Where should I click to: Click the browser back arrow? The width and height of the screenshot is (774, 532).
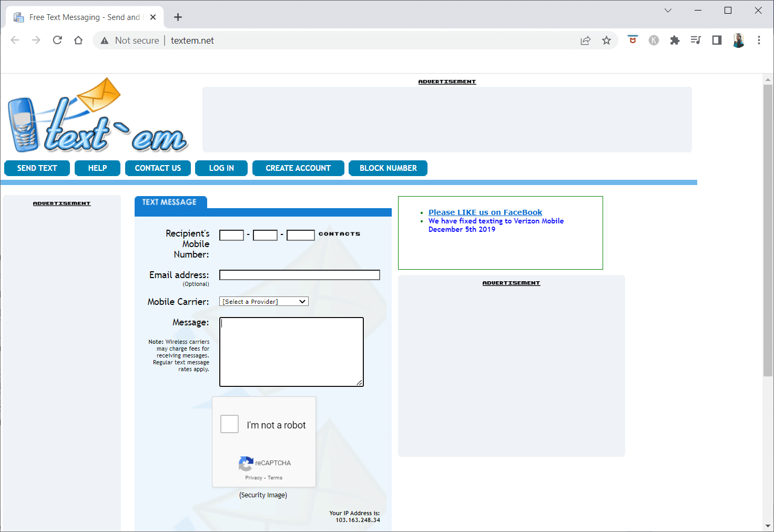[15, 40]
